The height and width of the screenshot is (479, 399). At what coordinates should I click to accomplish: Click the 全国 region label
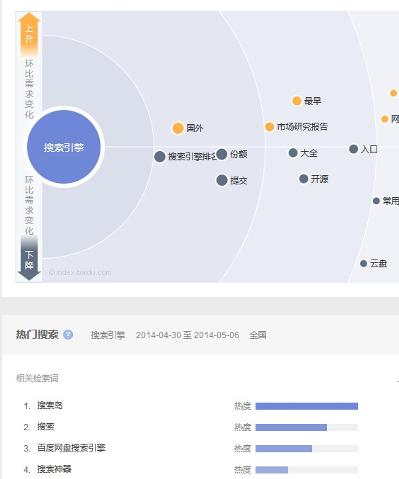[x=258, y=335]
